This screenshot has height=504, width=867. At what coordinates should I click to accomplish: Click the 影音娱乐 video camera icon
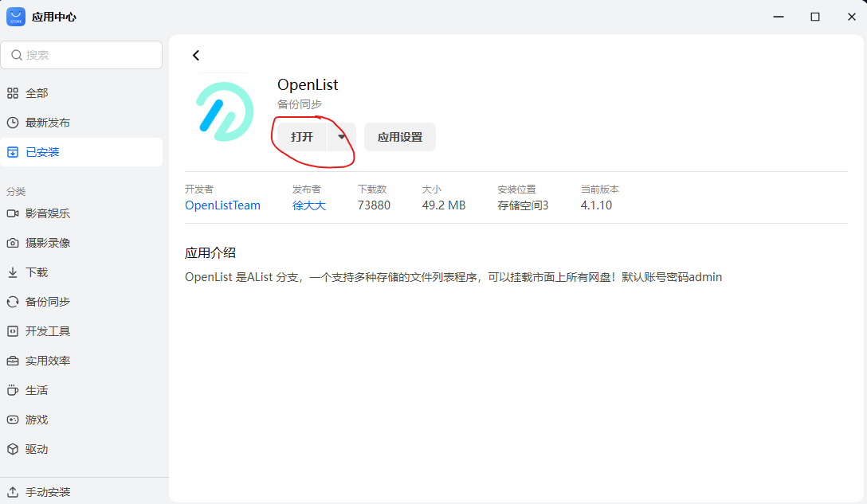coord(13,213)
